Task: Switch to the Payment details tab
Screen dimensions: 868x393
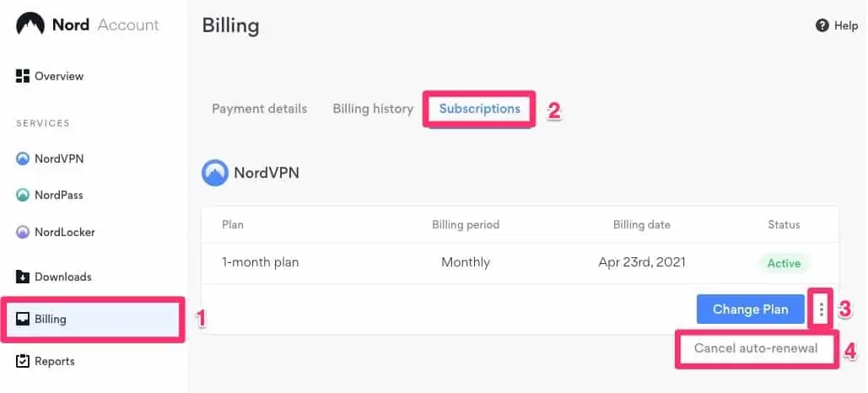Action: tap(259, 109)
